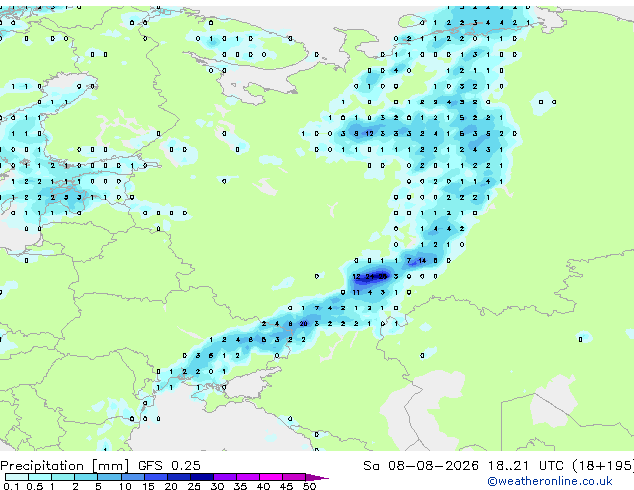This screenshot has width=634, height=490.
Task: Click the weatheronline.co.uk copyright link
Action: pos(549,481)
